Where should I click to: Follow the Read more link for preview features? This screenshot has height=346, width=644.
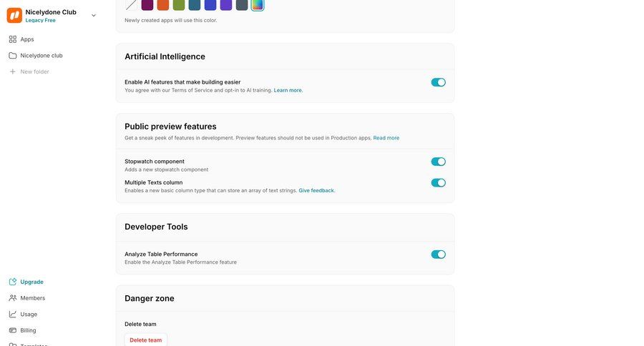386,138
